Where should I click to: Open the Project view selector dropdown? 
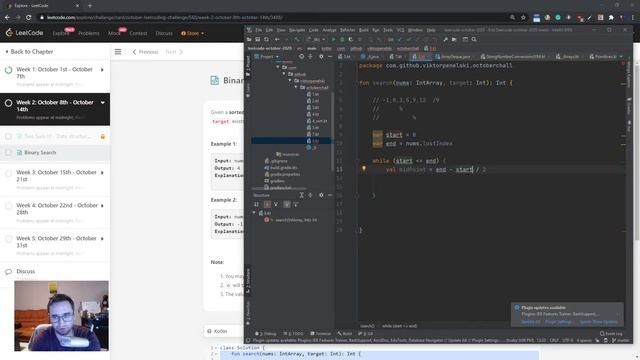click(x=267, y=57)
